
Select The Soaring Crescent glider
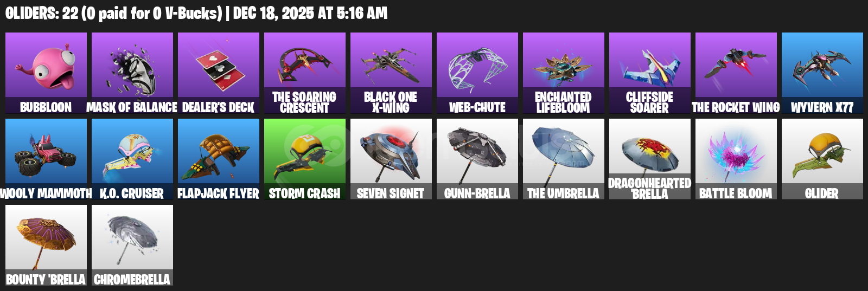click(305, 73)
